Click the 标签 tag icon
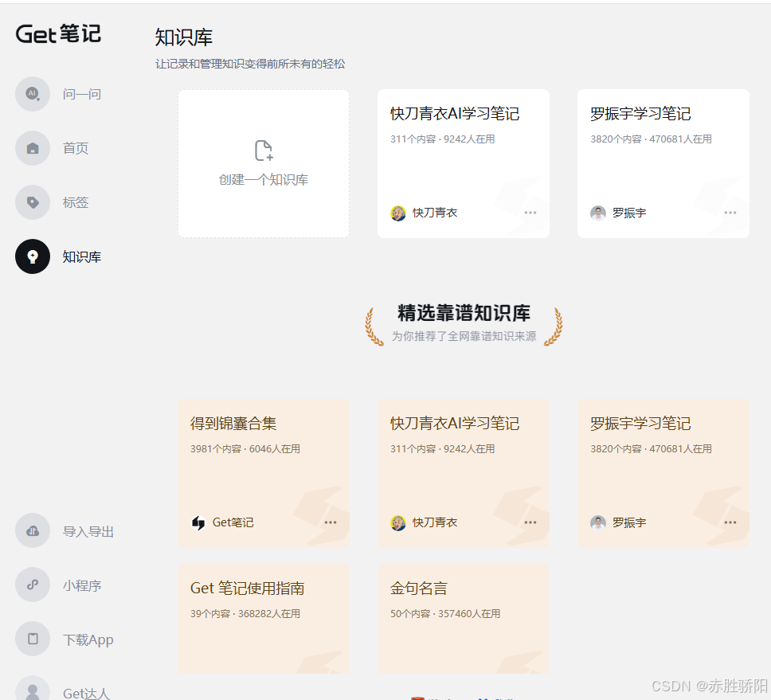Image resolution: width=771 pixels, height=700 pixels. tap(33, 202)
